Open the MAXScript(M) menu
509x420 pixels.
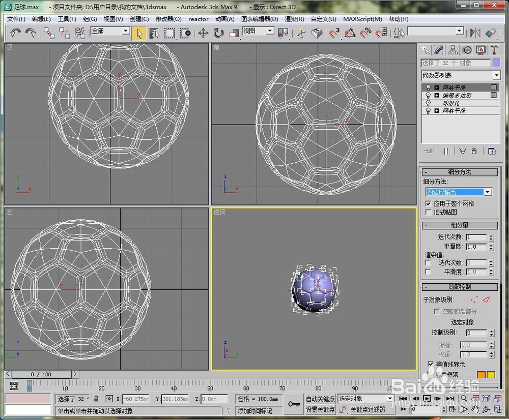pos(362,19)
